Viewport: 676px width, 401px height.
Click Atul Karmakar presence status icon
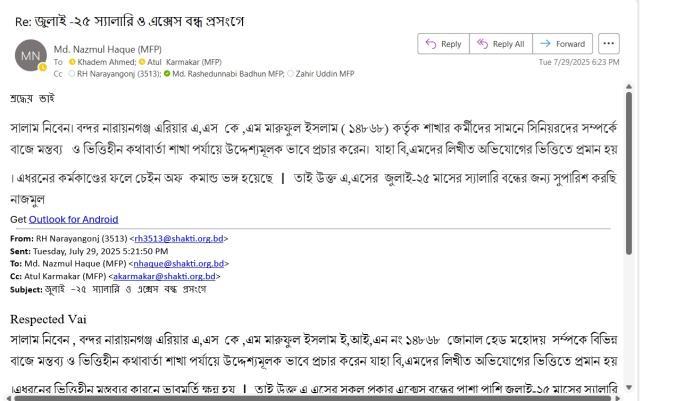pos(142,62)
